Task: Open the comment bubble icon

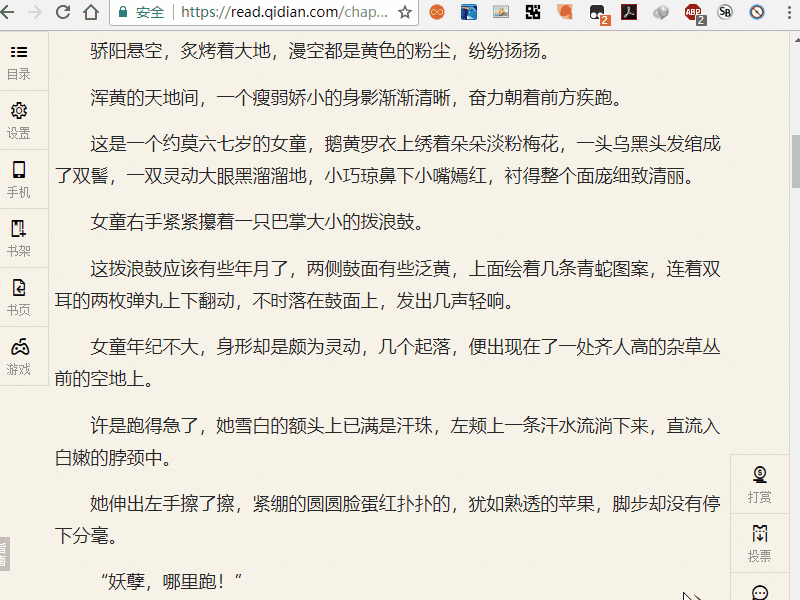Action: (760, 593)
